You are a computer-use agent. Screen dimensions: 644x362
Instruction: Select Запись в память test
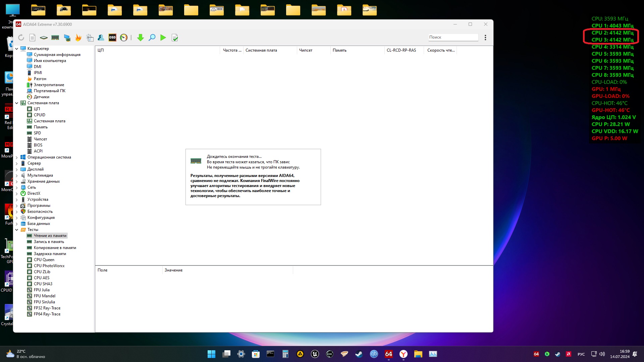point(49,242)
